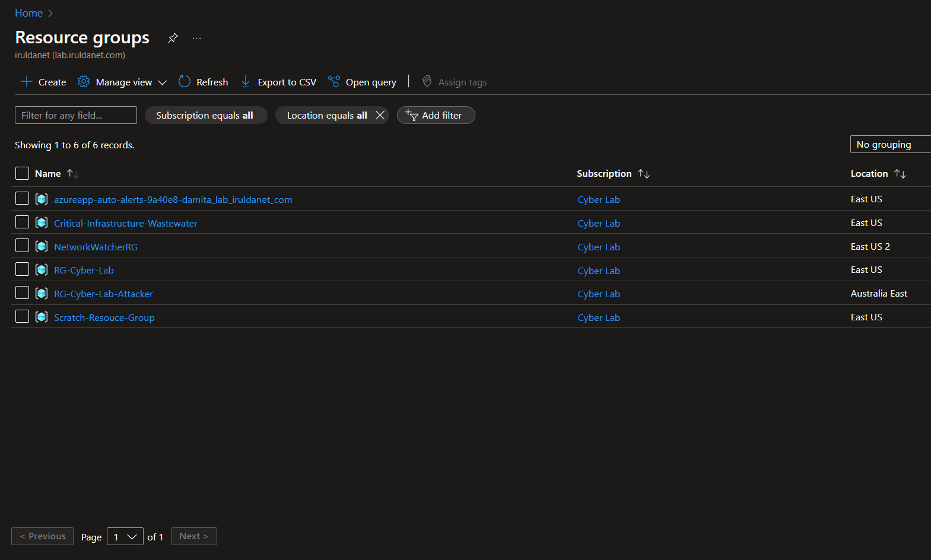Sort by Name column arrows
Image resolution: width=931 pixels, height=560 pixels.
tap(73, 173)
